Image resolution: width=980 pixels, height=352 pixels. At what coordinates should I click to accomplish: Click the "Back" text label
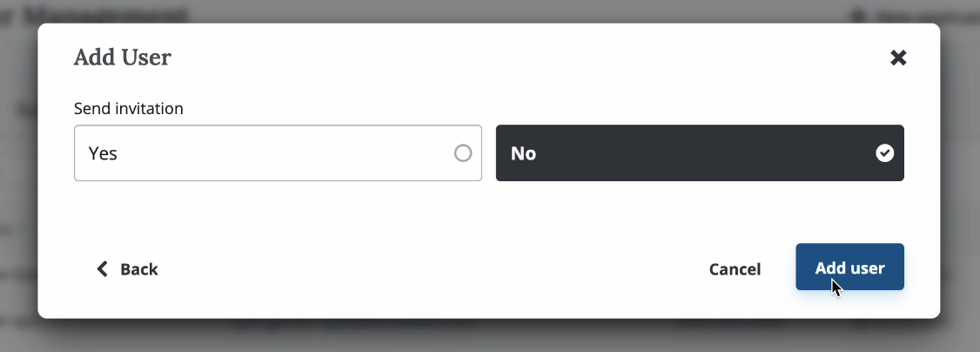pos(139,268)
